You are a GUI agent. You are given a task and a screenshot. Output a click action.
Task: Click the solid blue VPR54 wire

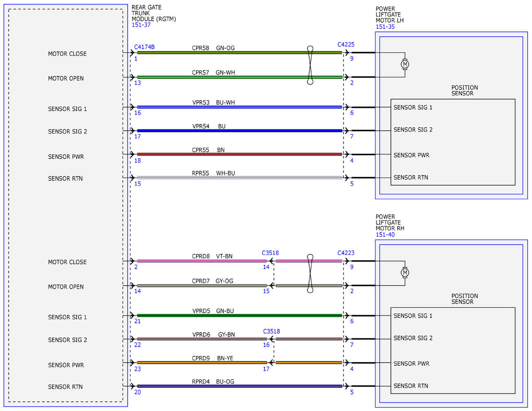(x=239, y=131)
